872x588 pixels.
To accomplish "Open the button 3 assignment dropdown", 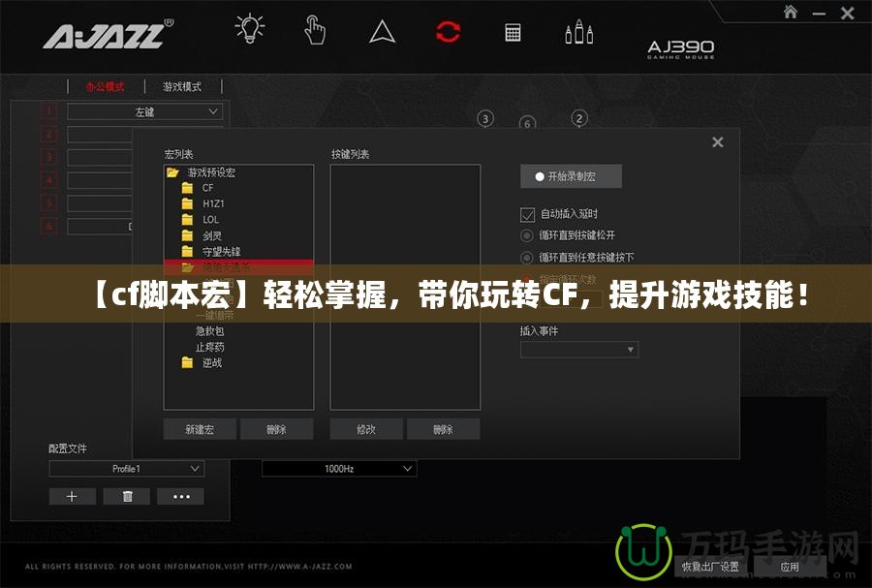I will [100, 157].
